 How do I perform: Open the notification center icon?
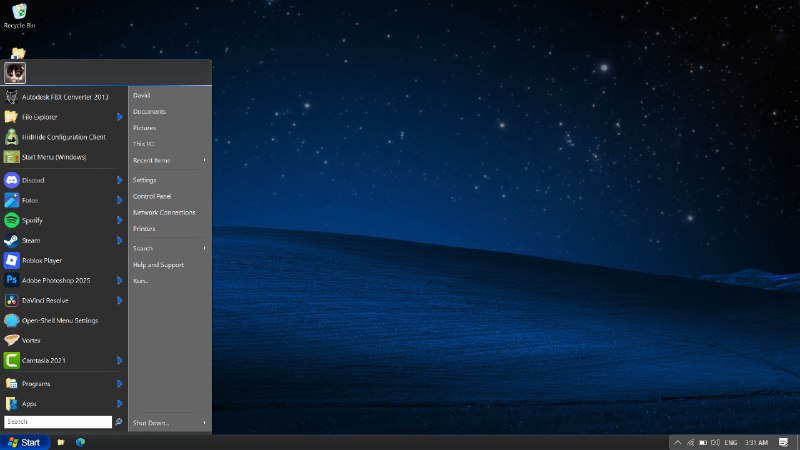coord(783,442)
